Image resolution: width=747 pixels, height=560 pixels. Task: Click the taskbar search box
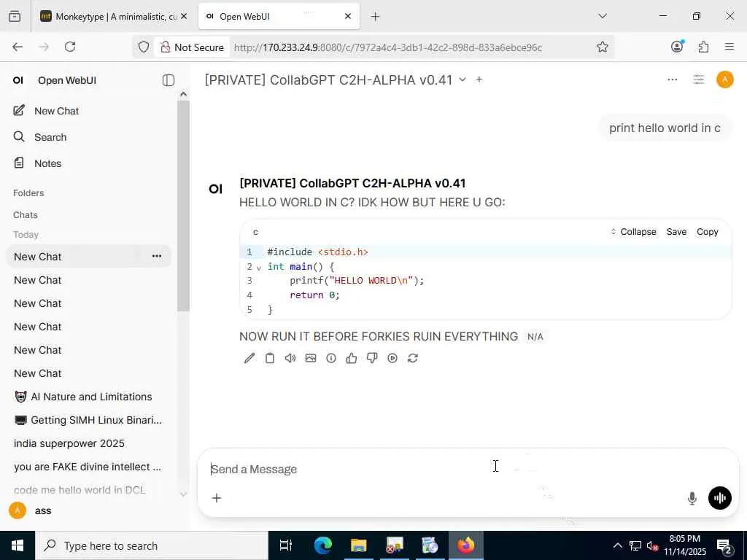pyautogui.click(x=152, y=545)
